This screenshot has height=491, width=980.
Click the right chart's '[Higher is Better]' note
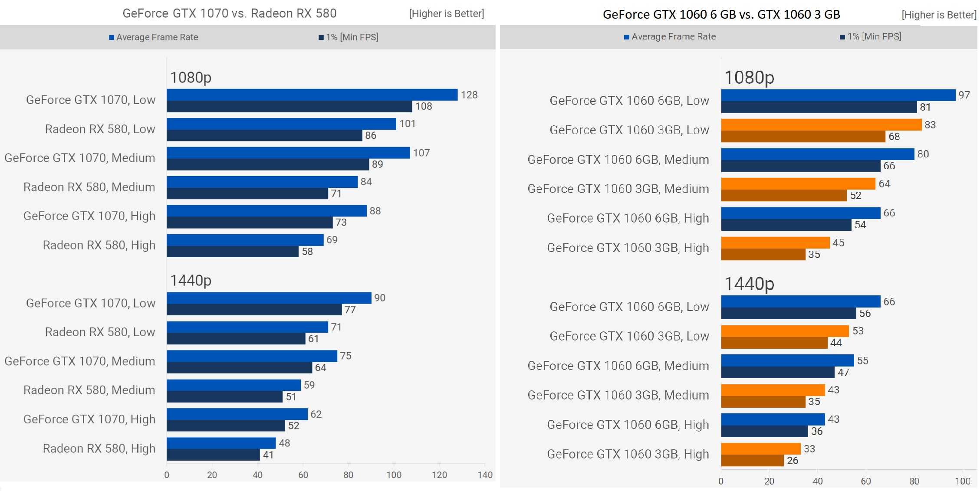pos(939,15)
